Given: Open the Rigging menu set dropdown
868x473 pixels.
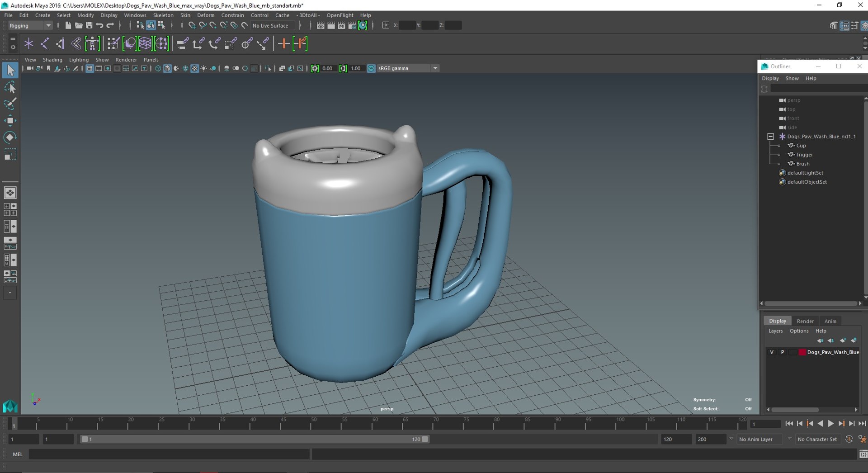Looking at the screenshot, I should pyautogui.click(x=30, y=26).
